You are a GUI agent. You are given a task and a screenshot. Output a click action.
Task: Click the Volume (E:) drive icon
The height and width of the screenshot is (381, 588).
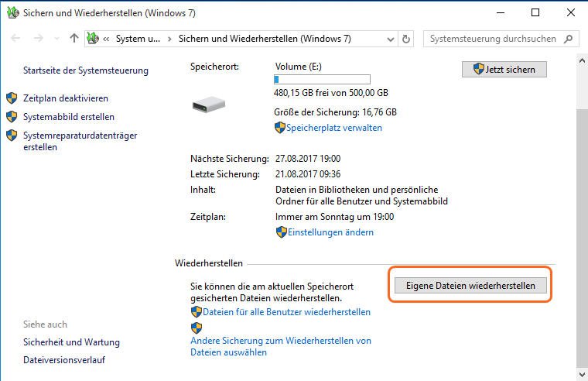point(208,105)
